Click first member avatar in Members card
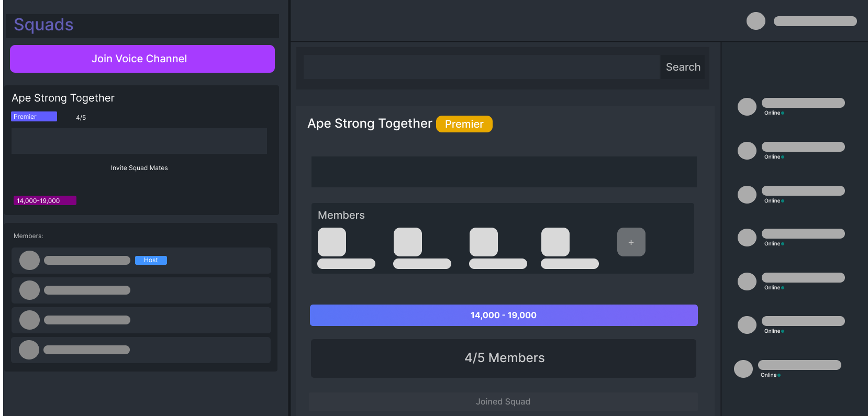This screenshot has height=416, width=868. 331,242
